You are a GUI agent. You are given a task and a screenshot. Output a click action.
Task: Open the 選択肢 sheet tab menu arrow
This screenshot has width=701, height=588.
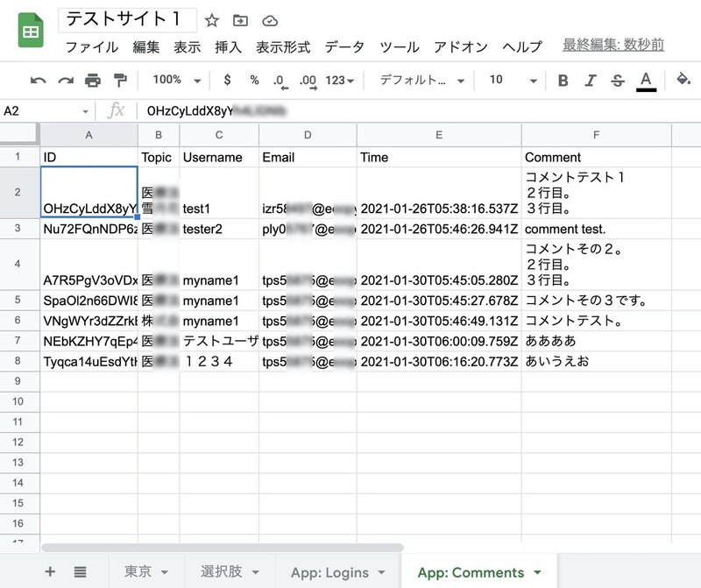(255, 572)
